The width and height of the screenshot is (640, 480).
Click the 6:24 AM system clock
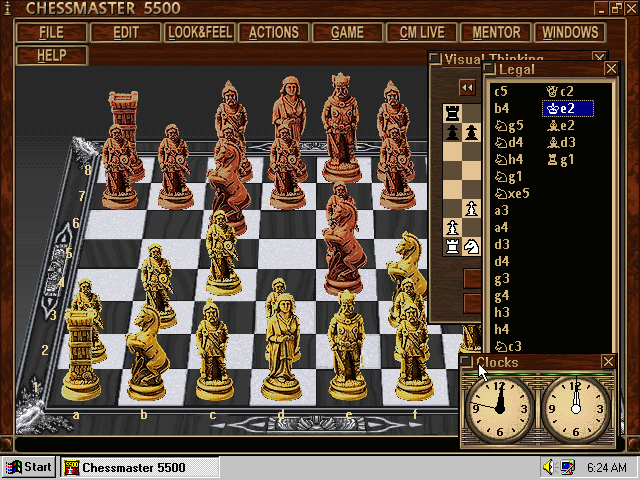point(606,467)
